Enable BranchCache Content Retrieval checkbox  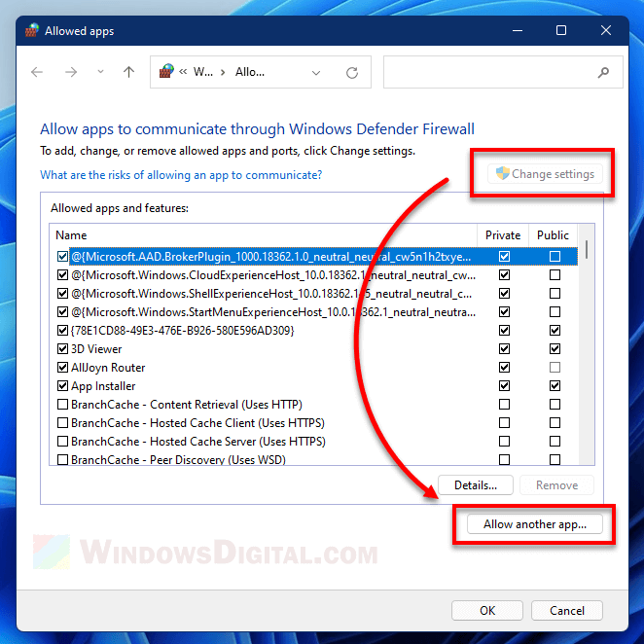click(62, 405)
